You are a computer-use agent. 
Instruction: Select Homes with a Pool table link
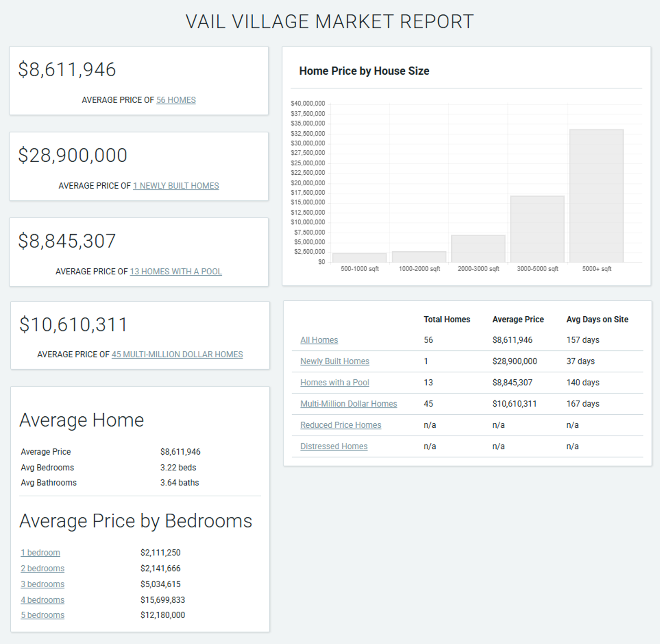pos(334,383)
